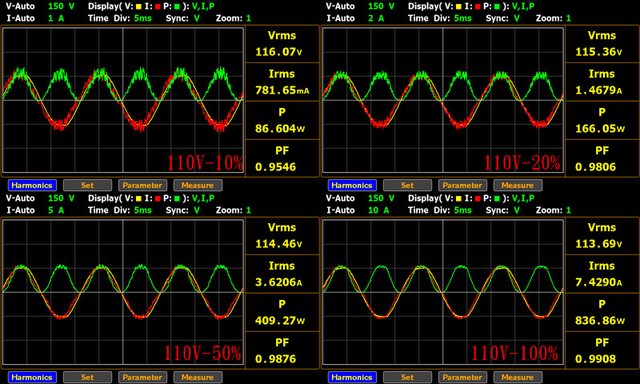The width and height of the screenshot is (640, 384).
Task: Click red I color square in top-right header
Action: 478,7
